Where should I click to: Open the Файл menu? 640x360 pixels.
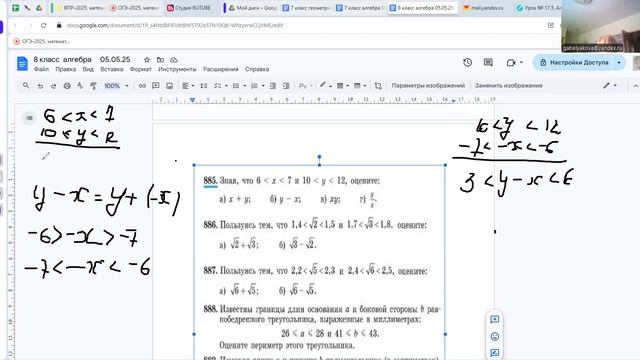tap(41, 69)
